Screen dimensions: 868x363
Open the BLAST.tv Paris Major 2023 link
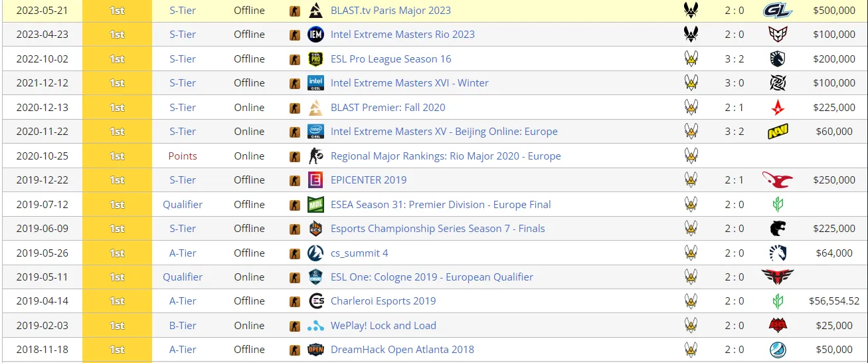(x=391, y=10)
